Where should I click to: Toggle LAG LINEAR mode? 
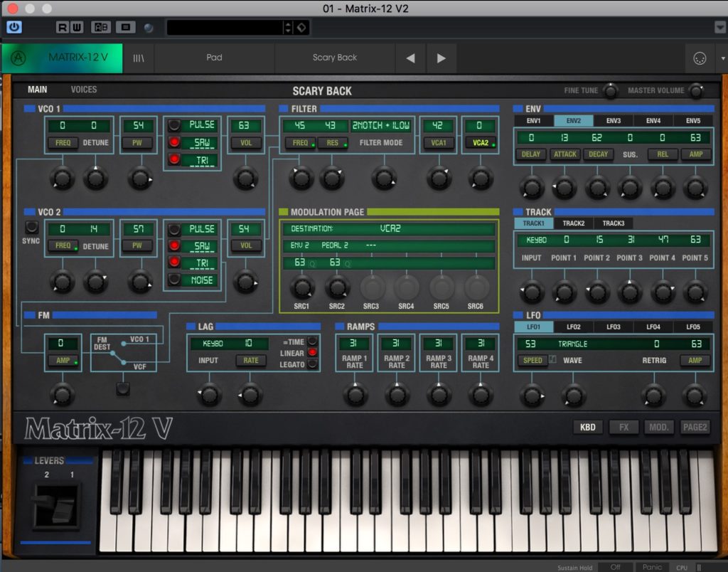click(313, 353)
